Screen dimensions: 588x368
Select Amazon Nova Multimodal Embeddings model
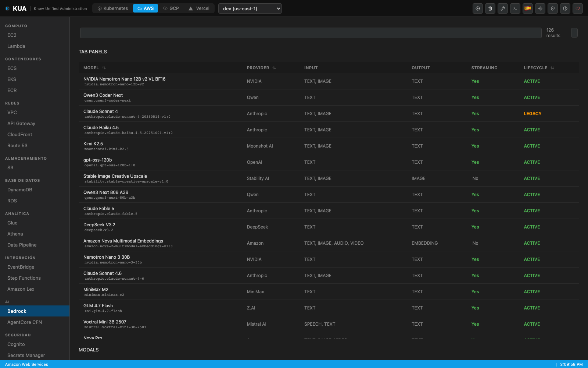click(x=329, y=243)
